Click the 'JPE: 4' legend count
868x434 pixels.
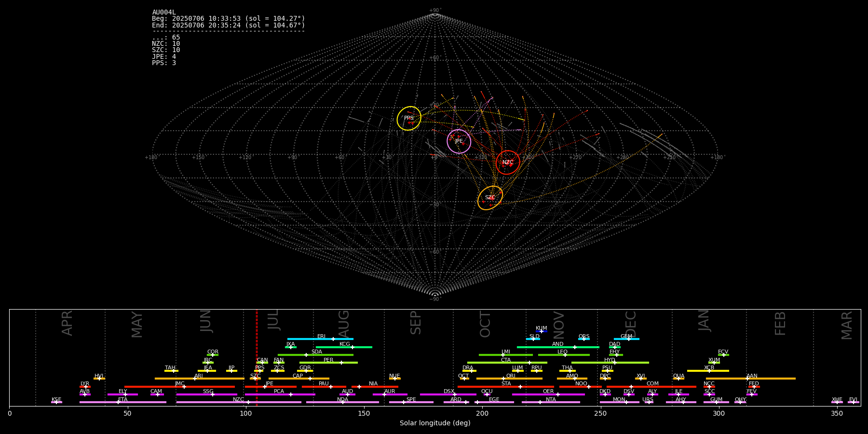click(x=164, y=56)
